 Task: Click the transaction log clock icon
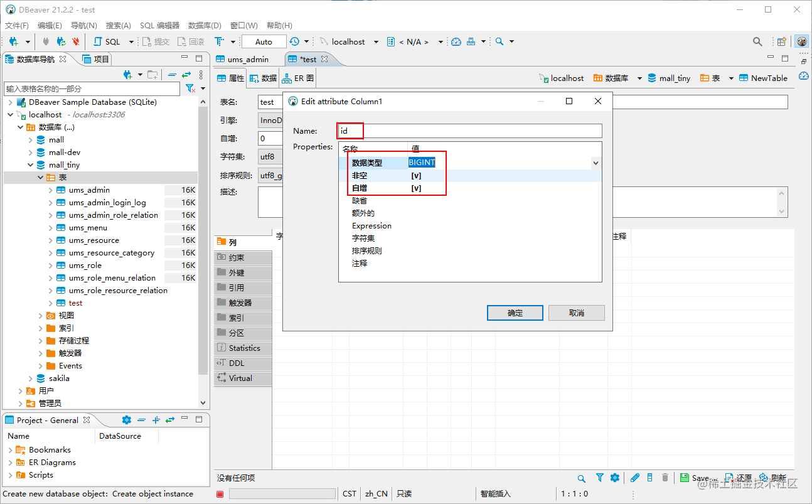(x=294, y=41)
